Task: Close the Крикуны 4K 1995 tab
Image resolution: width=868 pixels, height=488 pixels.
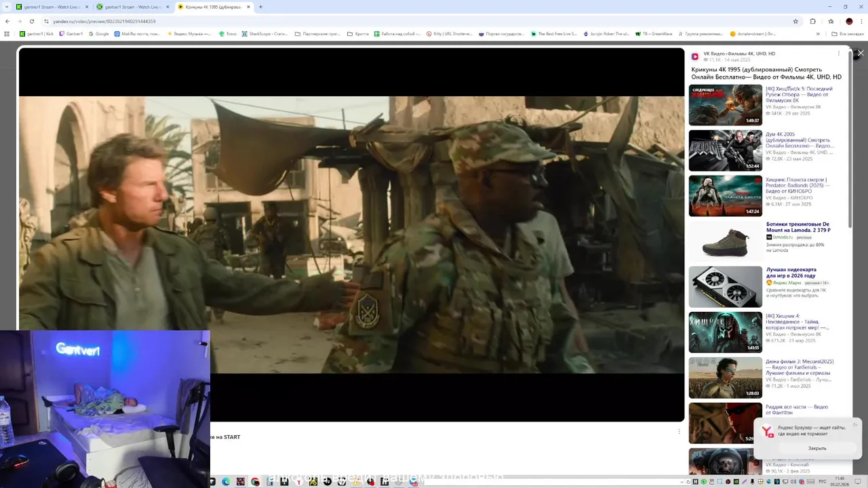Action: 249,7
